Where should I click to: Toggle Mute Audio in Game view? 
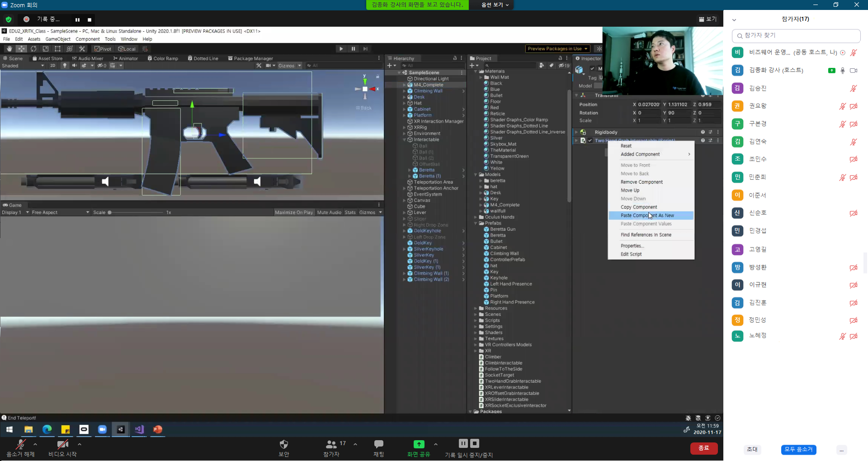pos(329,213)
